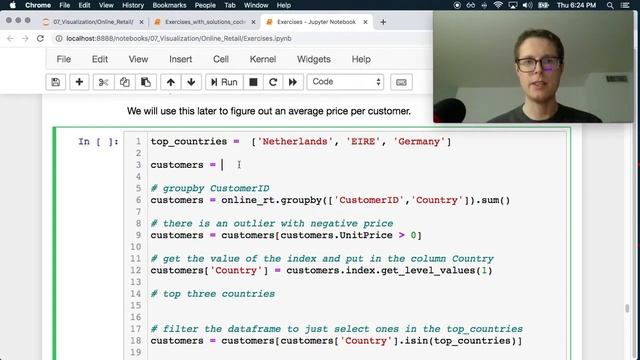Viewport: 640px width, 360px height.
Task: Open Notification Center list icon
Action: (x=625, y=5)
